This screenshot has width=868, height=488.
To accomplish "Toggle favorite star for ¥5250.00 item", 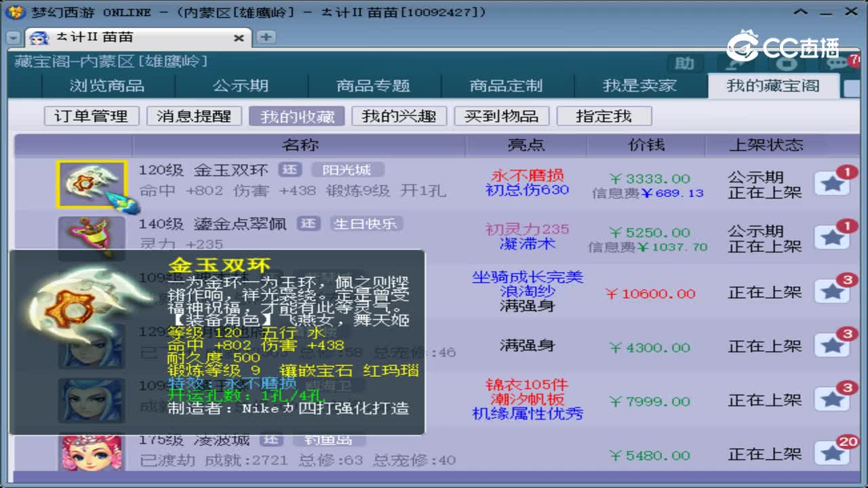I will pos(831,237).
